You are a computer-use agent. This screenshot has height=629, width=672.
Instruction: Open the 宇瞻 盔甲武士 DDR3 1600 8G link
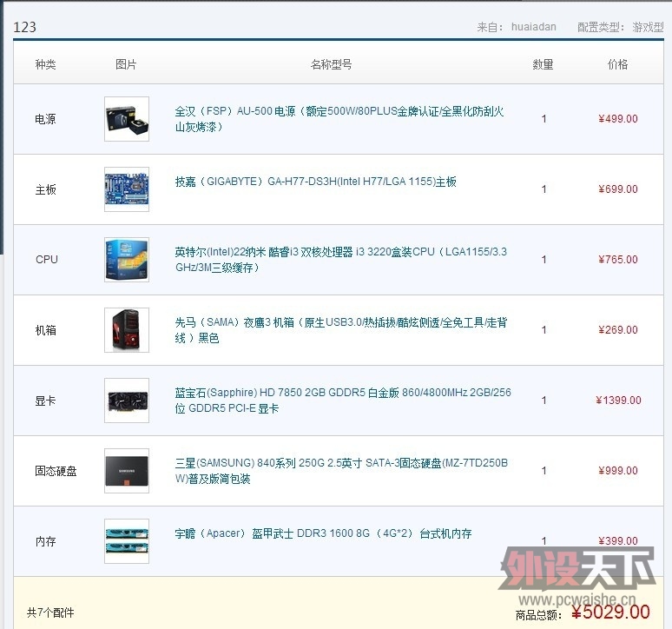click(323, 533)
